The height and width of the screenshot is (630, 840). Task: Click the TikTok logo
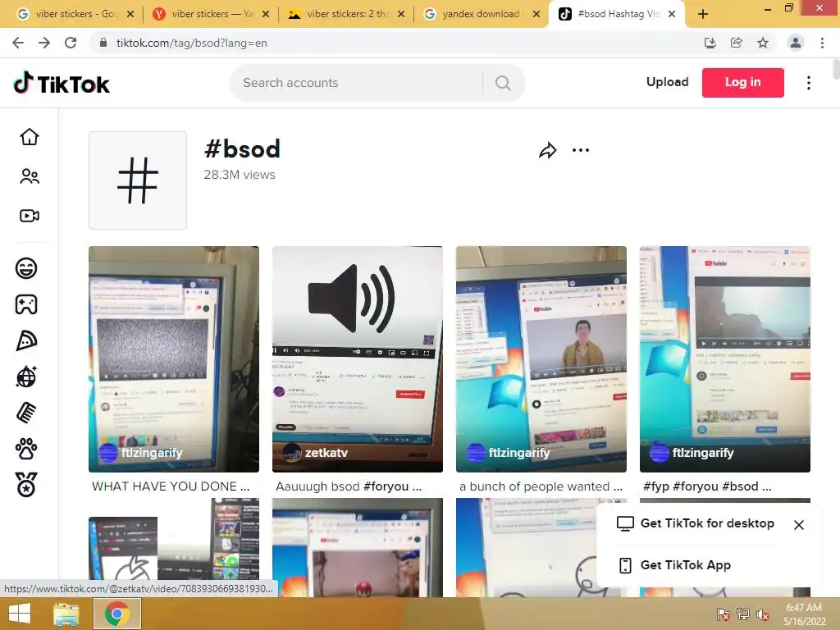tap(62, 84)
